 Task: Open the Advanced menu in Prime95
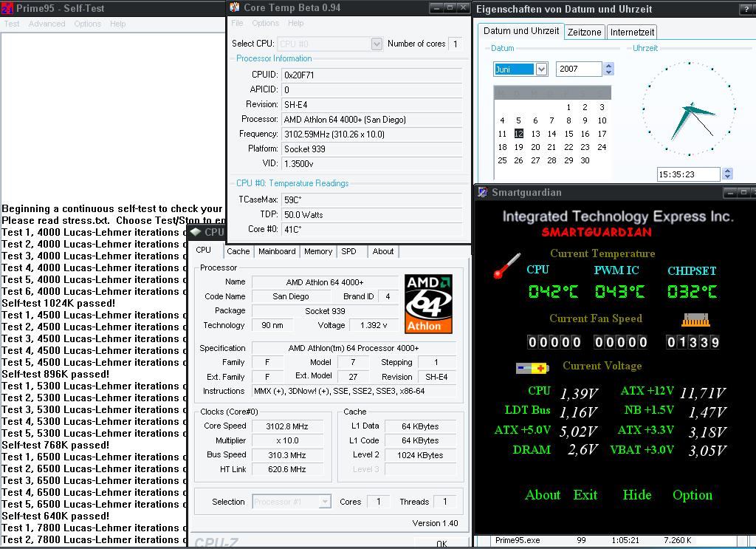click(47, 24)
